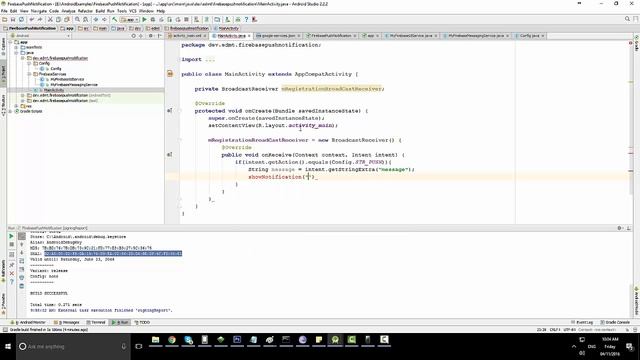
Task: Select the app breadcrumb
Action: click(67, 28)
